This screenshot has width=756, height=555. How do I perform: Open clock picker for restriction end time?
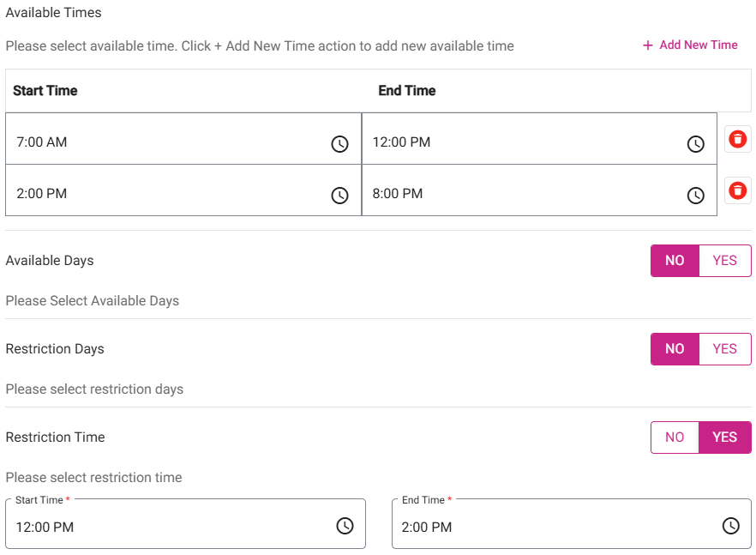coord(730,526)
